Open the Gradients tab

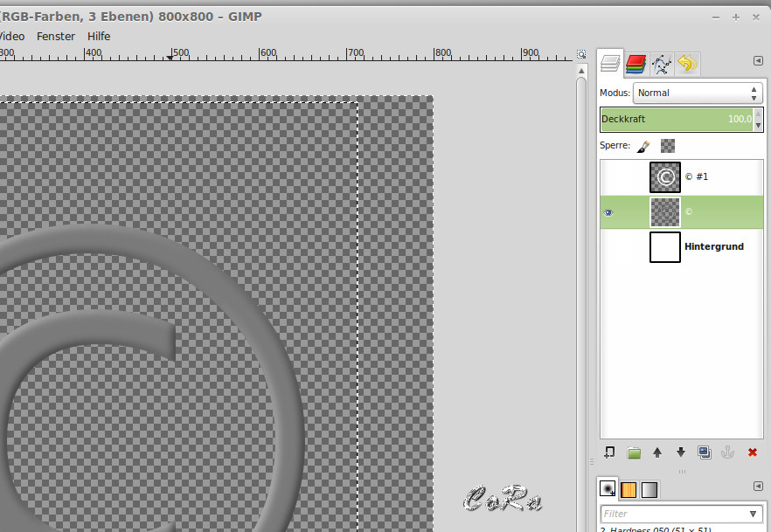tap(649, 489)
